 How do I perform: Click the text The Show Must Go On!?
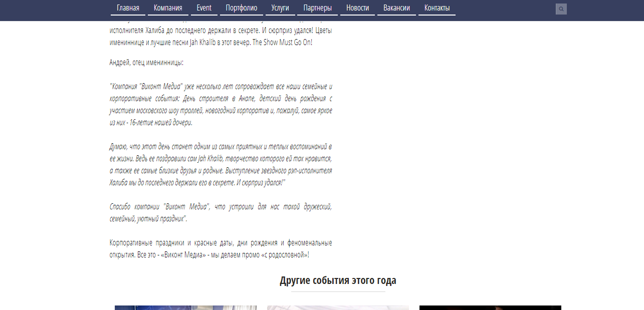282,43
